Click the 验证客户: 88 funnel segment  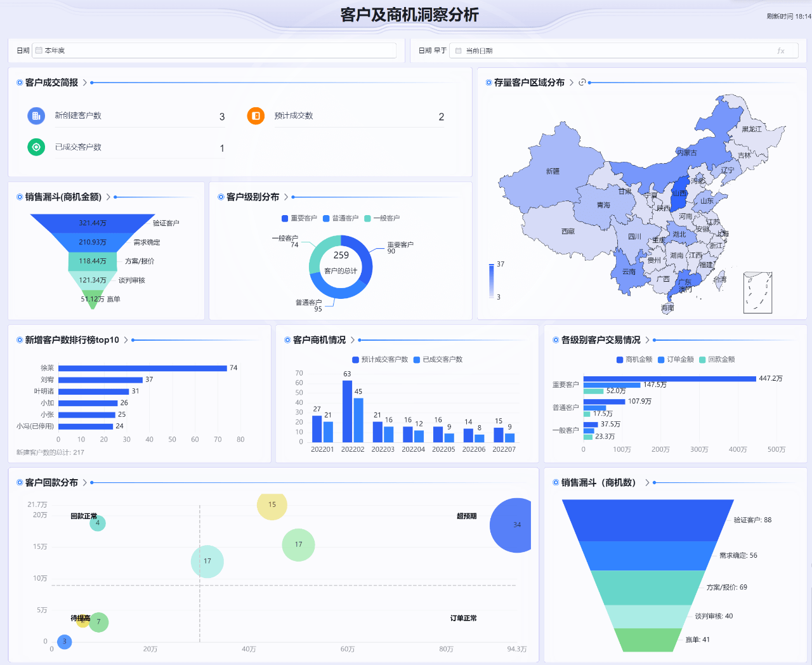pyautogui.click(x=648, y=520)
